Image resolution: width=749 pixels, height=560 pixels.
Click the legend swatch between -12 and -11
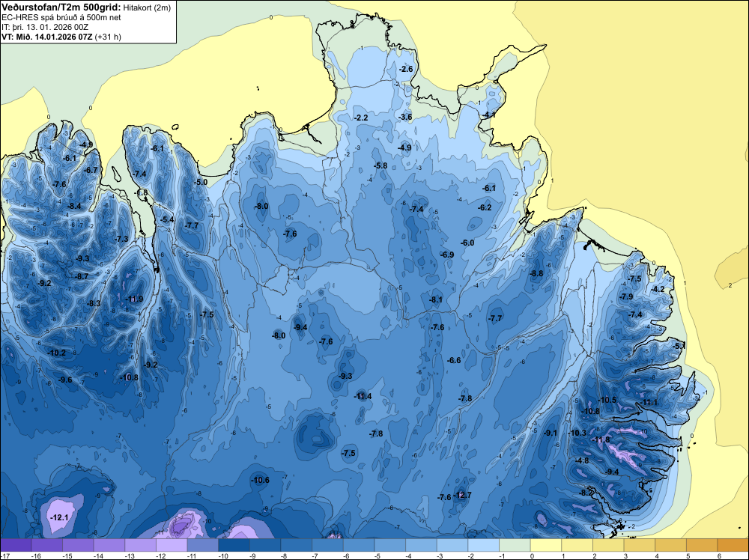tap(172, 545)
